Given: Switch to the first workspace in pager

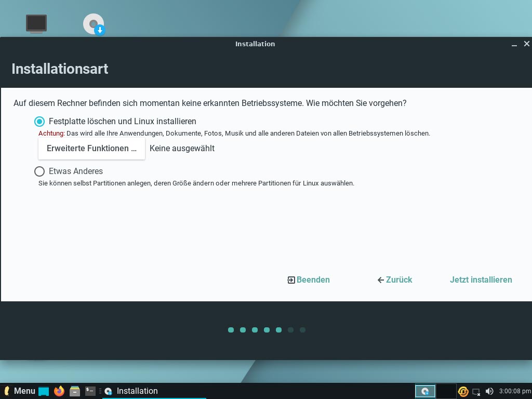Looking at the screenshot, I should pyautogui.click(x=425, y=391).
